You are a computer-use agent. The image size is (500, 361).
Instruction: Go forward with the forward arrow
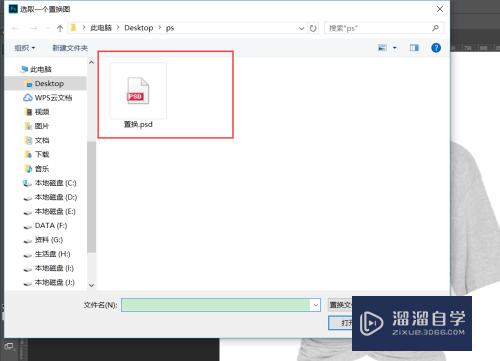33,28
